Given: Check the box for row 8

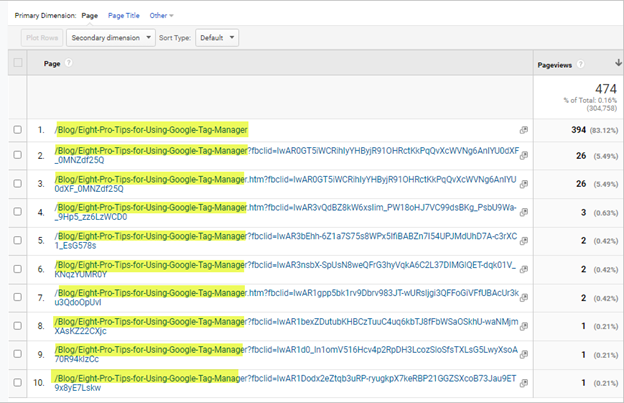Looking at the screenshot, I should [x=18, y=326].
